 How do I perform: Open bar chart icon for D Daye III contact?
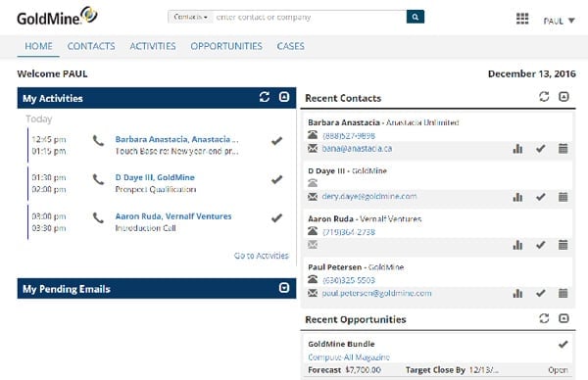point(517,197)
